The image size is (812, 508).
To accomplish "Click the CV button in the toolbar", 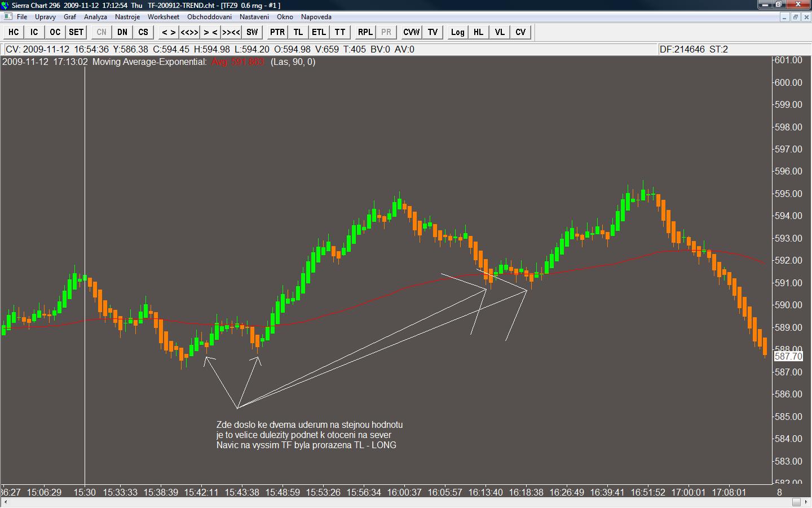I will [x=520, y=32].
